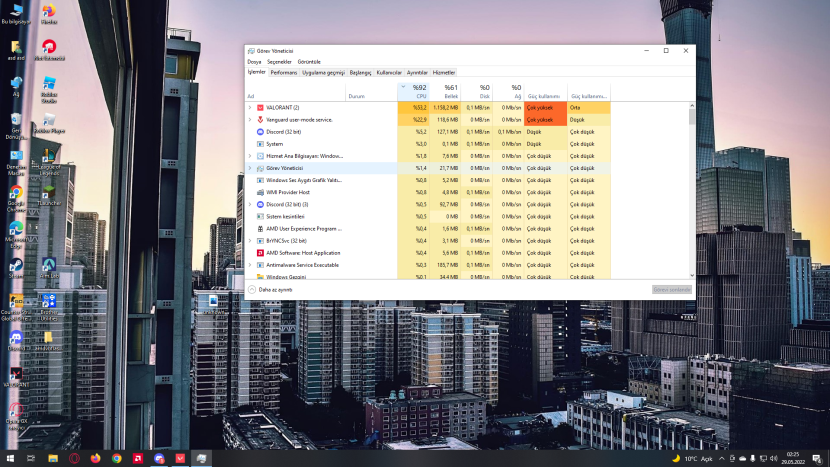Expand the VALORANT (2) process group

click(x=250, y=107)
